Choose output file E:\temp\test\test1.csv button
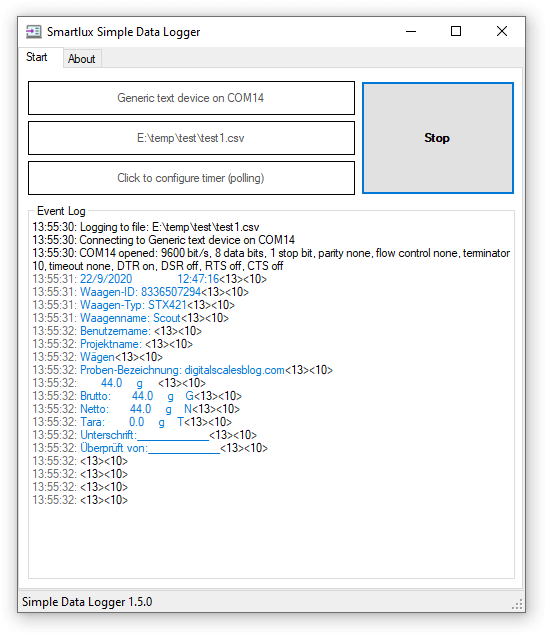The width and height of the screenshot is (547, 635). 191,138
